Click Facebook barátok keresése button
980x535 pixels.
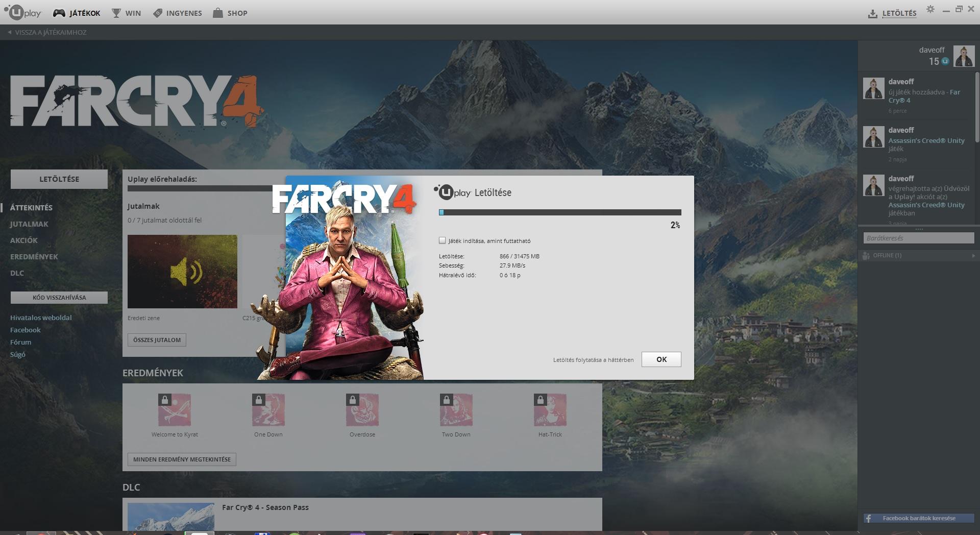(x=919, y=518)
